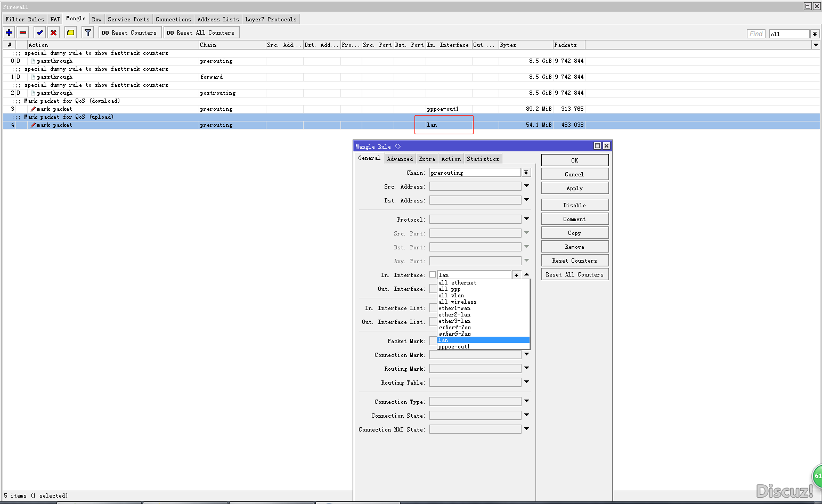Expand Connection Type field
The height and width of the screenshot is (504, 822).
pyautogui.click(x=526, y=401)
